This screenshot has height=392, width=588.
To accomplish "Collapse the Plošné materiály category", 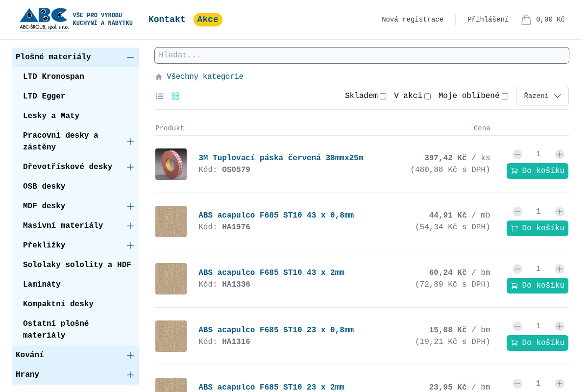I will (130, 57).
